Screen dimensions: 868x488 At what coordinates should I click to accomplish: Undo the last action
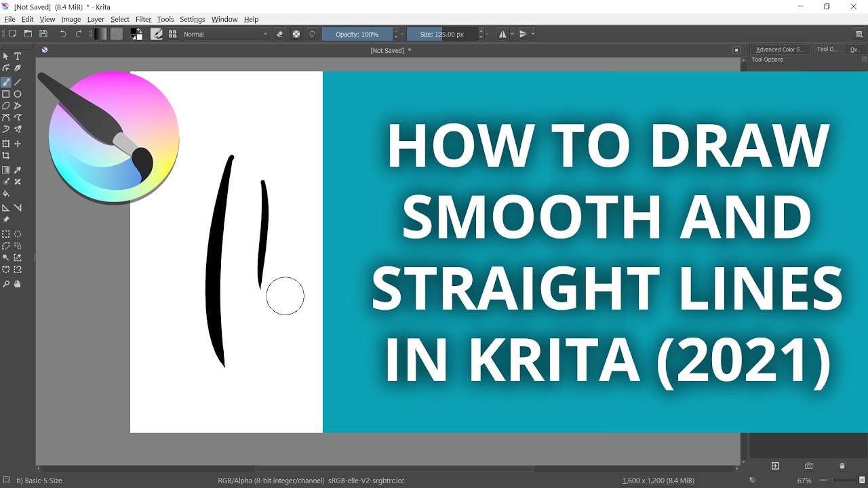[x=63, y=34]
